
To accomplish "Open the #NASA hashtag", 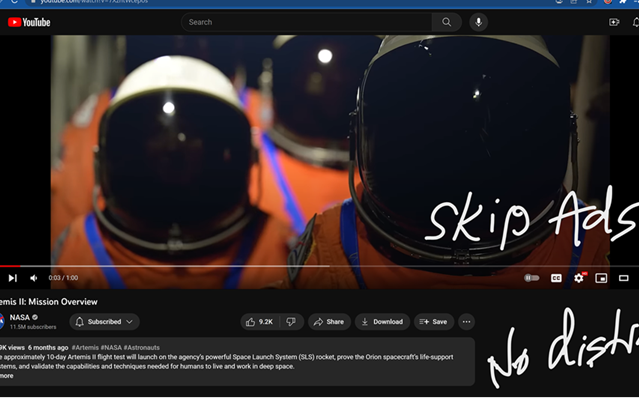I will [111, 348].
